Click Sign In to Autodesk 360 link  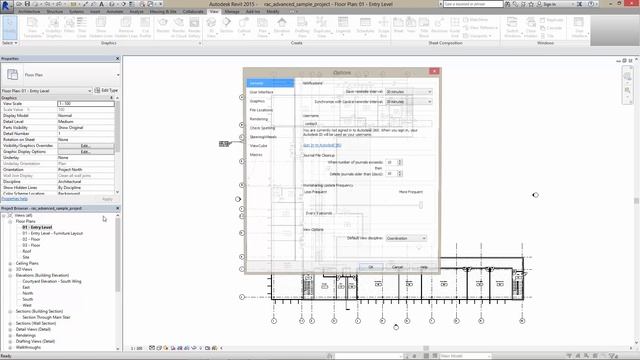coord(322,145)
